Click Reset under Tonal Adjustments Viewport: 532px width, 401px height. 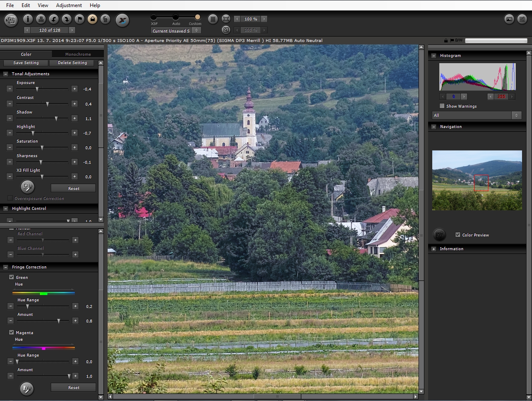(74, 189)
